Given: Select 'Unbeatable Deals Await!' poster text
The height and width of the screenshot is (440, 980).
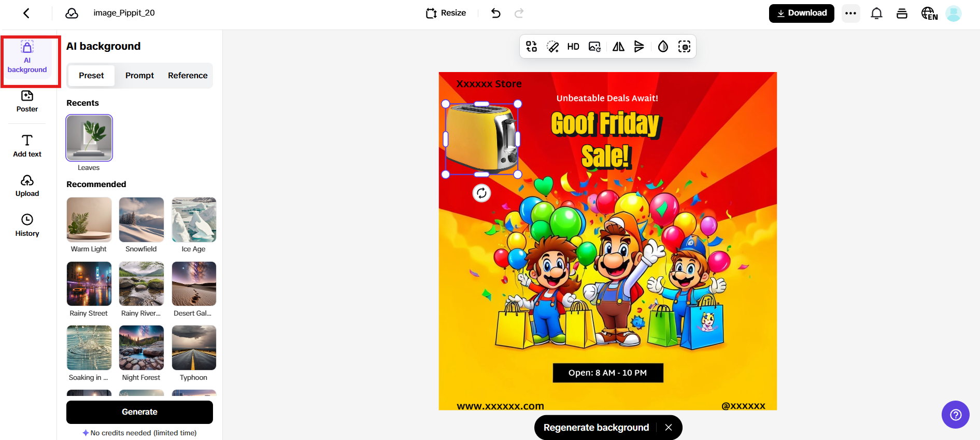Looking at the screenshot, I should coord(607,98).
